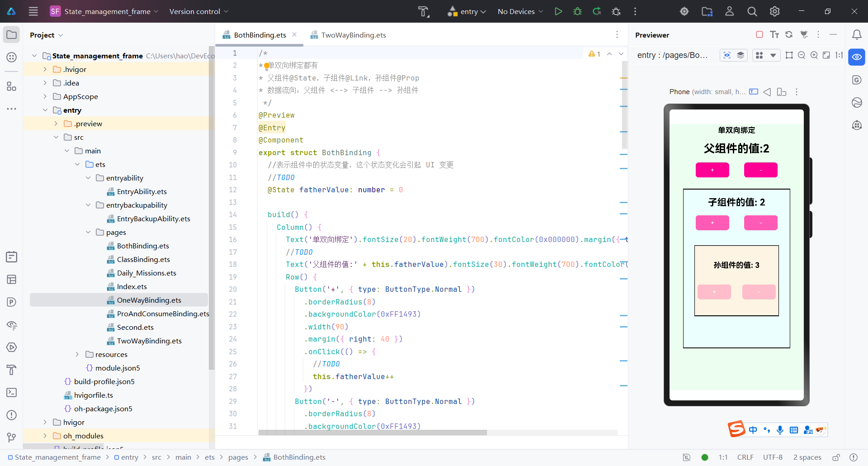Toggle read-only lock in status bar

(x=836, y=457)
